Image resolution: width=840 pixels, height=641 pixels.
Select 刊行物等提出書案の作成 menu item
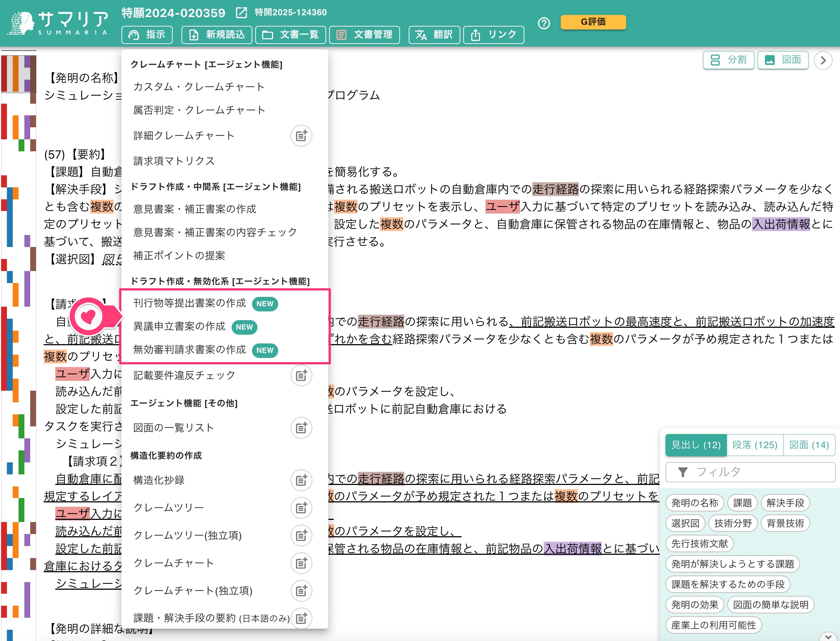click(224, 303)
